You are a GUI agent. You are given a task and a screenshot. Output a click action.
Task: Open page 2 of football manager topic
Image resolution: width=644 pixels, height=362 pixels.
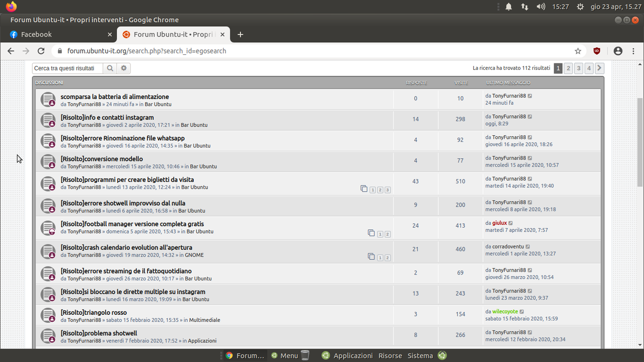388,234
